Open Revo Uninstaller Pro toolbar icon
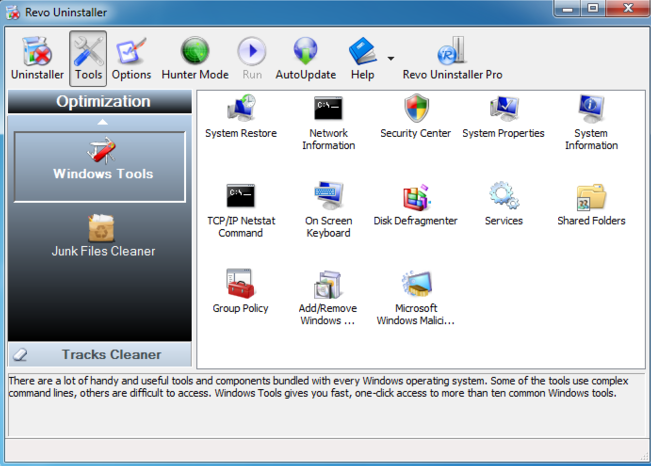The image size is (652, 466). (x=452, y=51)
